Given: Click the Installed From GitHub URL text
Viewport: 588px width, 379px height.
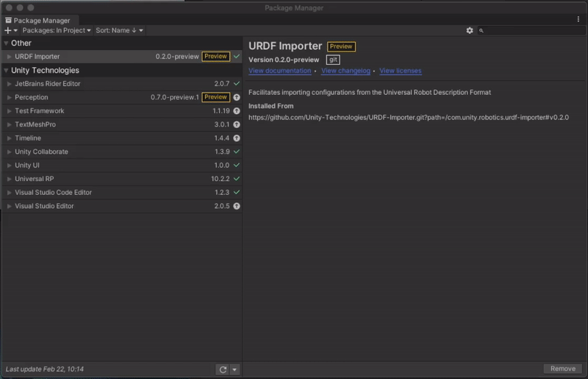Looking at the screenshot, I should click(409, 118).
